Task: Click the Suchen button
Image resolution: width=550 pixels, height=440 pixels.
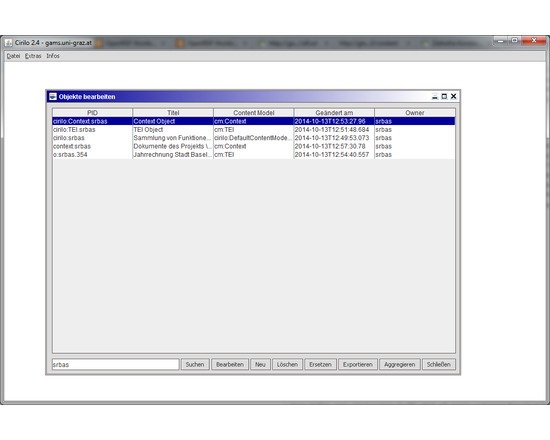Action: [x=195, y=365]
